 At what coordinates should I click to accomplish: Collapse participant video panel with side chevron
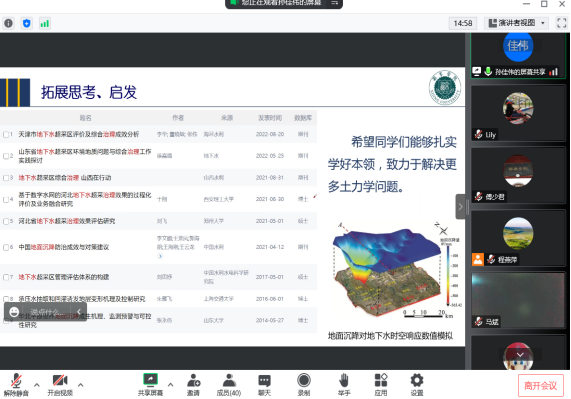[460, 207]
